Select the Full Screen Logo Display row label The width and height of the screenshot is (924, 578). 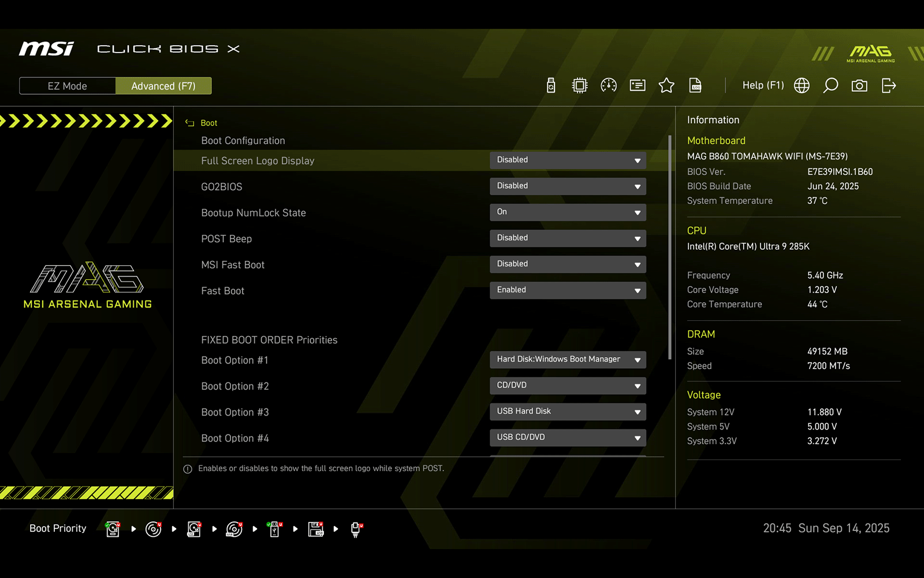coord(258,161)
